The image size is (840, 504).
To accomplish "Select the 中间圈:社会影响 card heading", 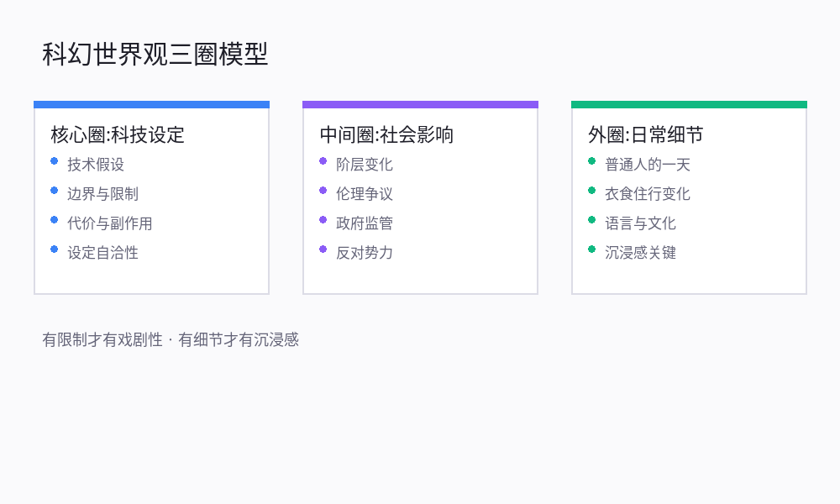I will tap(386, 134).
